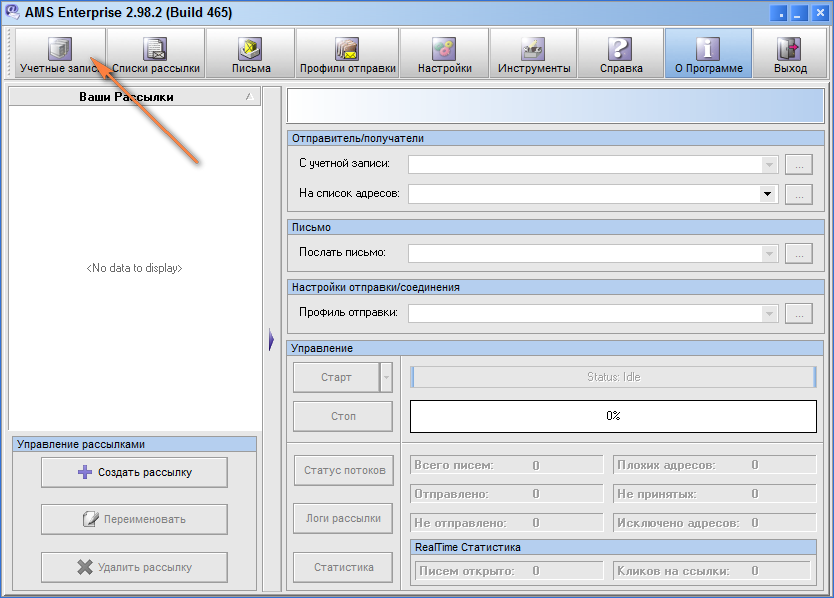Open Настройки settings toolbar icon
The height and width of the screenshot is (598, 834).
coord(444,53)
